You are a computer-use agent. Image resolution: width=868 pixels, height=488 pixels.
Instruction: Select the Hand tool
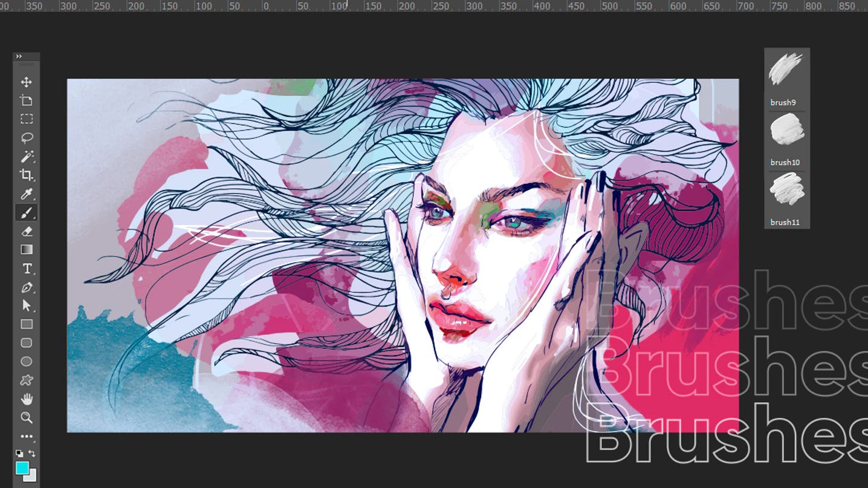27,399
